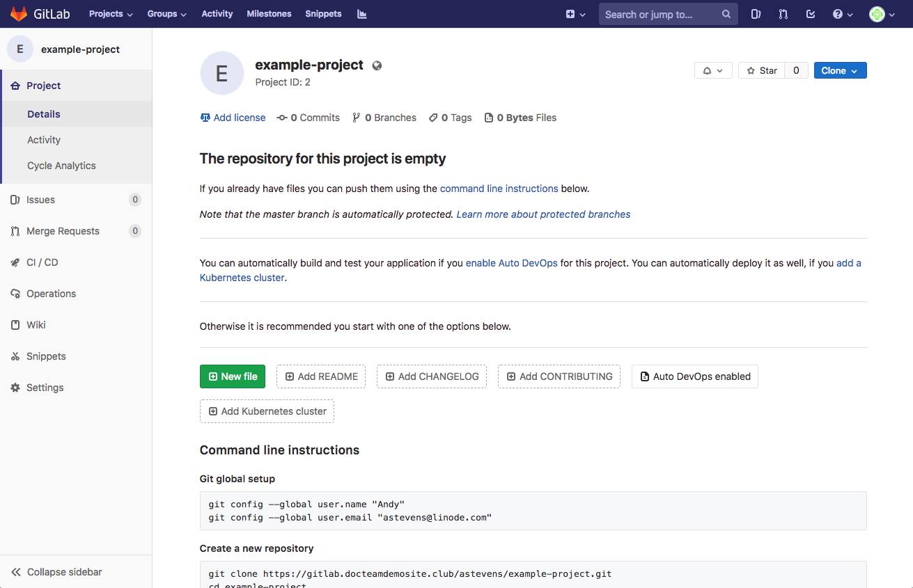Screen dimensions: 913x588
Task: Open the Operations section
Action: click(50, 293)
